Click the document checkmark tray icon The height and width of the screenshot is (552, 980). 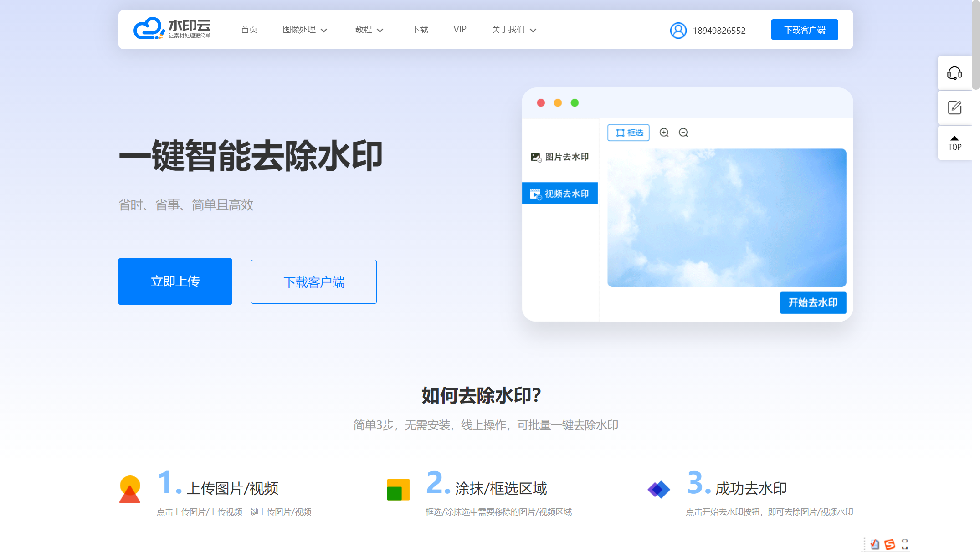[875, 544]
